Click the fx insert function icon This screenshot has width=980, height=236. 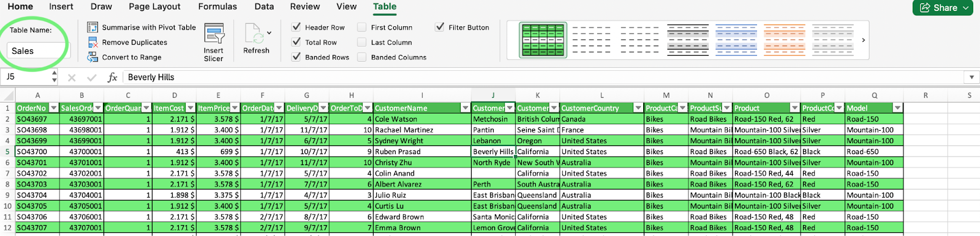pyautogui.click(x=112, y=77)
